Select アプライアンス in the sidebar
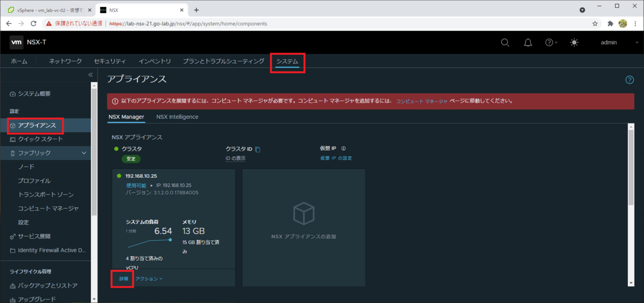644x303 pixels. [x=36, y=125]
